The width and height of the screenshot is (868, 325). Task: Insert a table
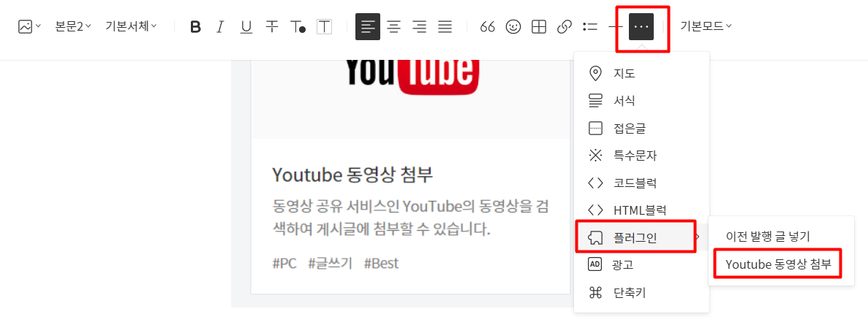tap(539, 26)
